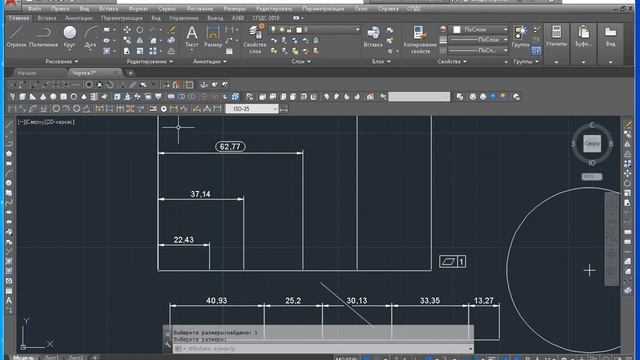Open МСК coordinate system dropdown
The image size is (640, 360).
coord(591,176)
